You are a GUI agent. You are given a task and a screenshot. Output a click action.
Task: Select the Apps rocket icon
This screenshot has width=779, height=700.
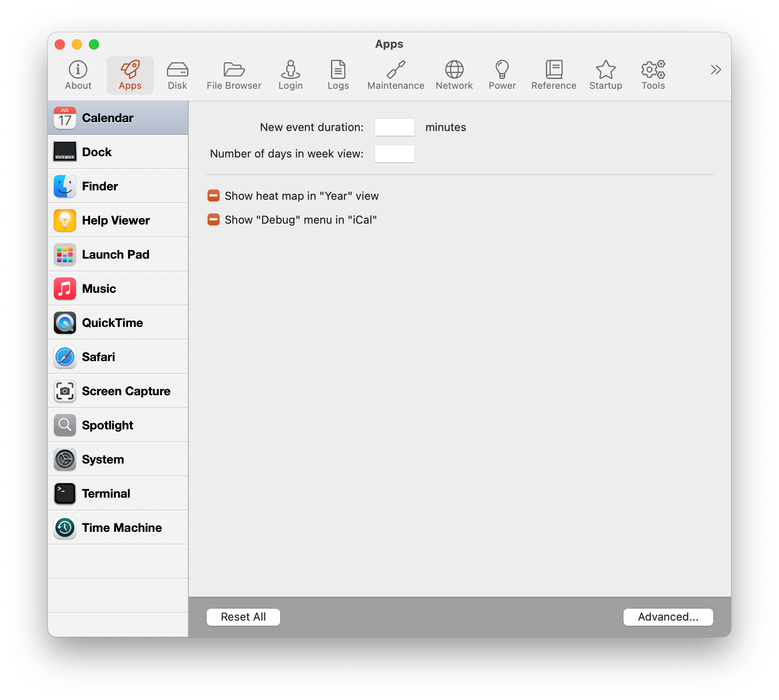(130, 70)
